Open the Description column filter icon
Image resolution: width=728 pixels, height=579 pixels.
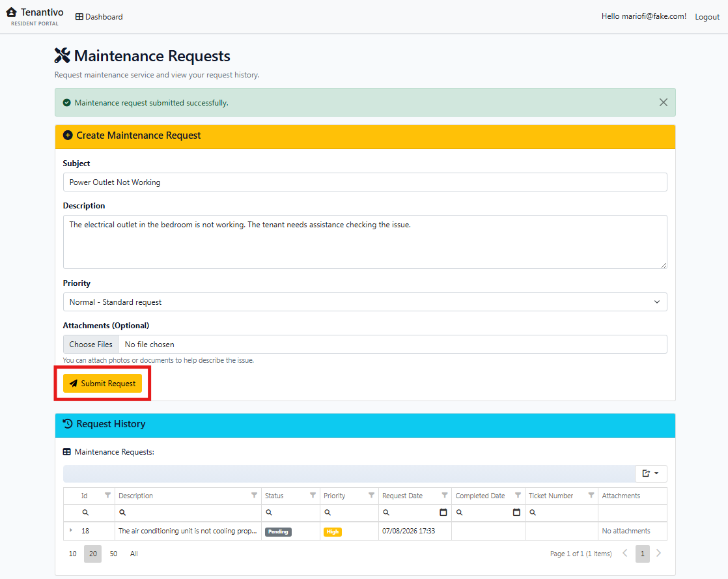(255, 496)
